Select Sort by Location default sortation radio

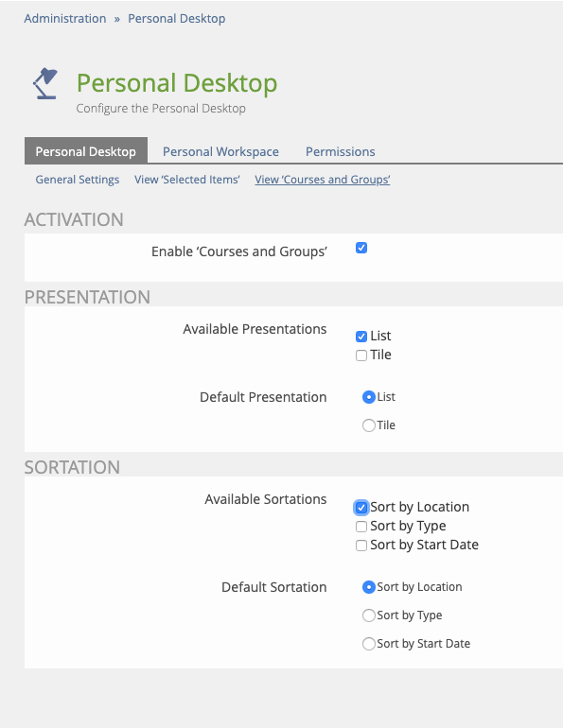[x=369, y=587]
